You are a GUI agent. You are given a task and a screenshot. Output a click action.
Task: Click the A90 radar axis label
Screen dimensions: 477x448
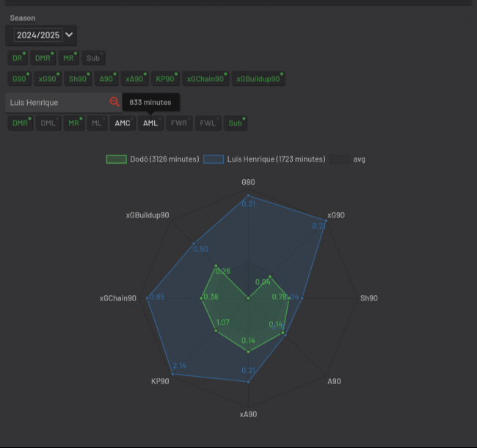334,381
